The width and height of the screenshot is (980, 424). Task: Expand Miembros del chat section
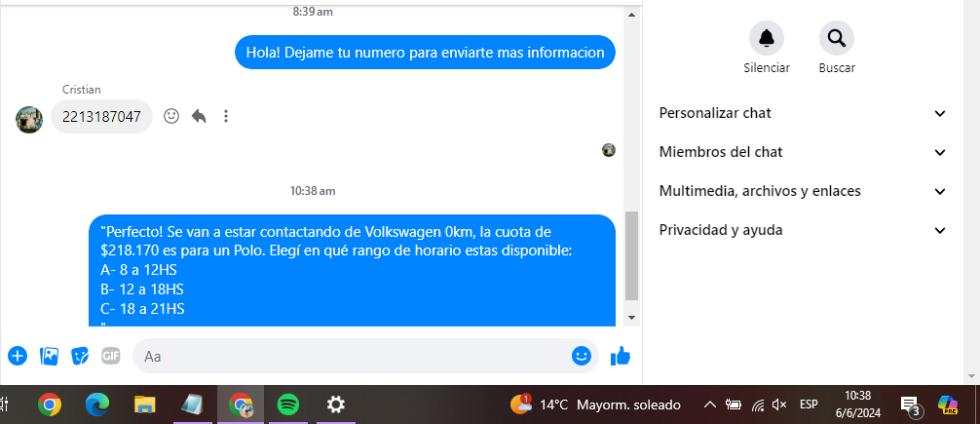tap(803, 152)
